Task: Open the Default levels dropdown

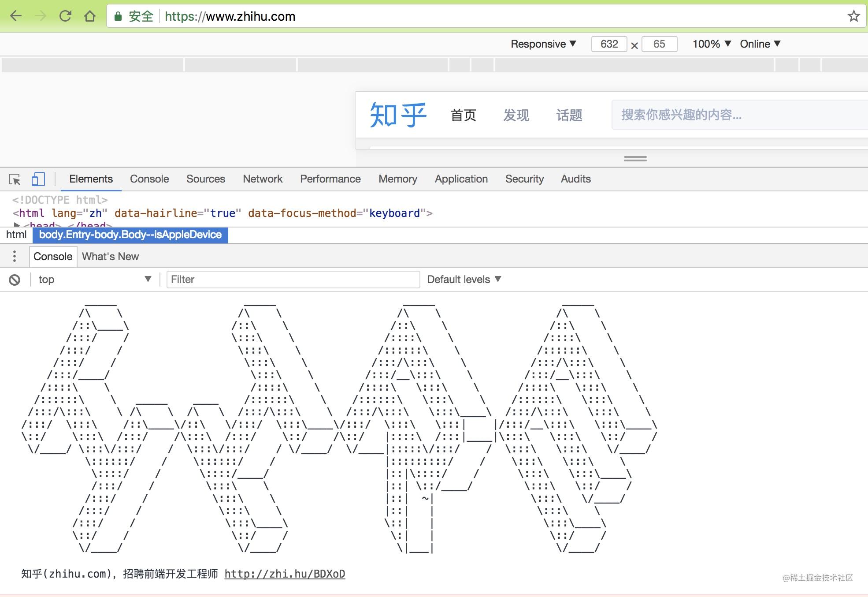Action: 463,279
